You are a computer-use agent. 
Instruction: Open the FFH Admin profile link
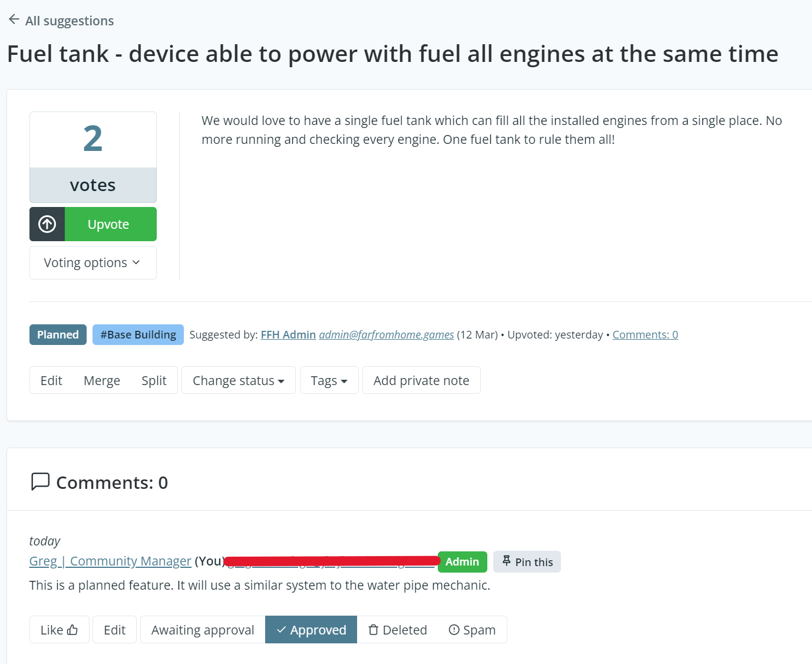(x=288, y=335)
